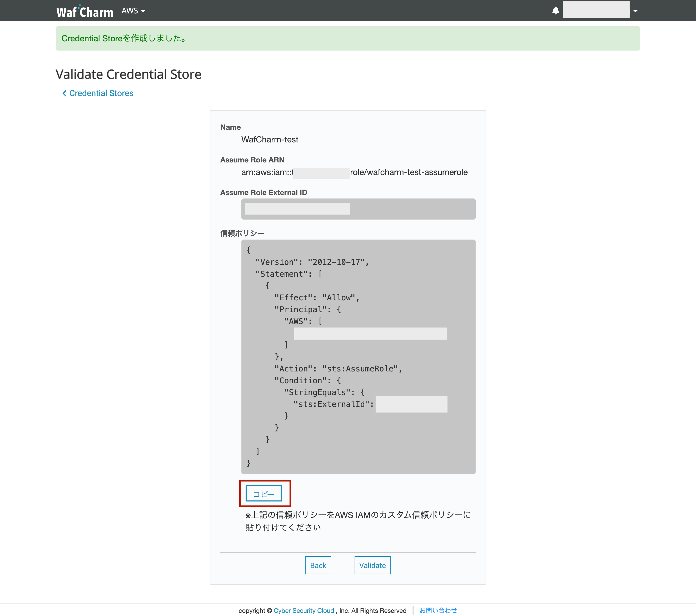Click the Validate Credential Store heading
The height and width of the screenshot is (616, 696).
(128, 74)
